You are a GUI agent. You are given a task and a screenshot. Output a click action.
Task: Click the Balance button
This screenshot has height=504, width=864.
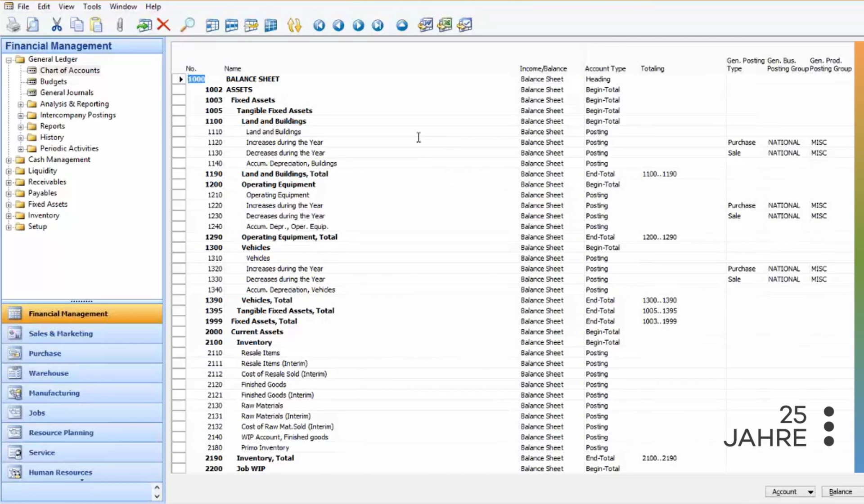tap(841, 491)
